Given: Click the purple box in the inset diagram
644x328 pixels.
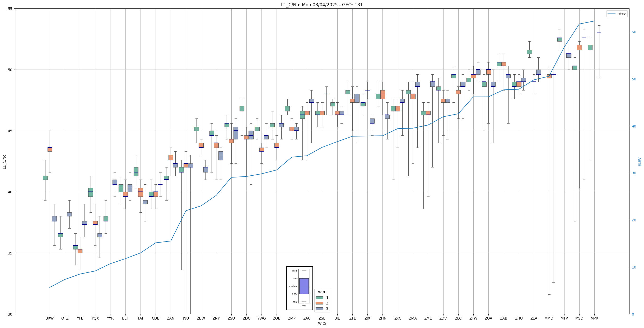Looking at the screenshot, I should tap(304, 286).
